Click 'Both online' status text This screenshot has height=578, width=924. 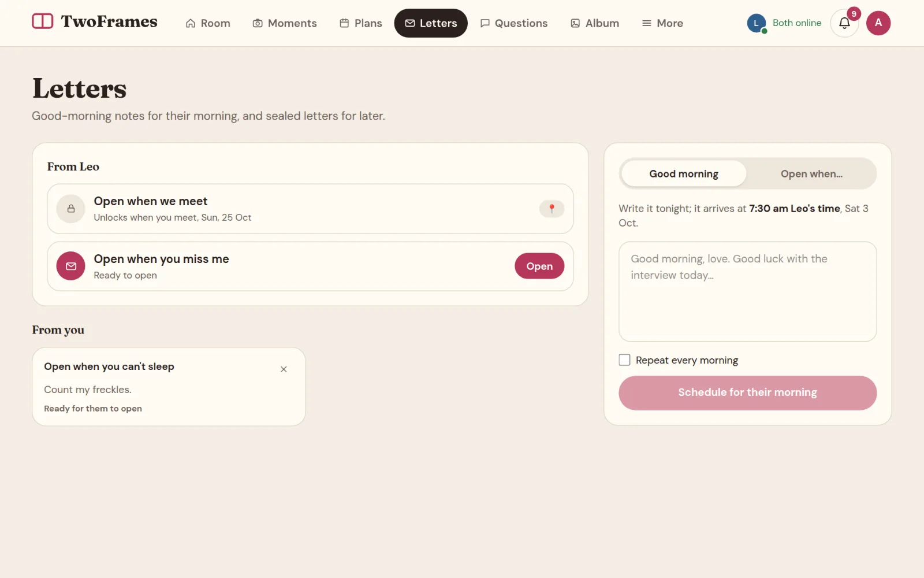[797, 23]
